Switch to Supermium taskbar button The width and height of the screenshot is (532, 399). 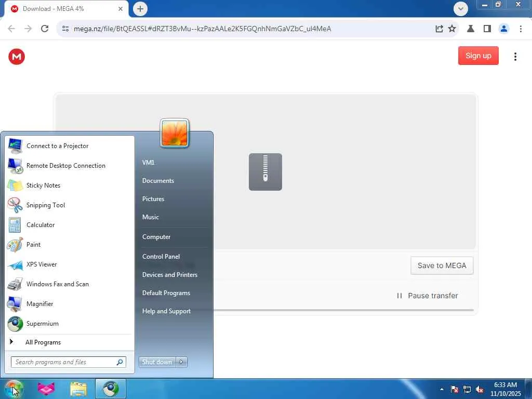pos(111,389)
